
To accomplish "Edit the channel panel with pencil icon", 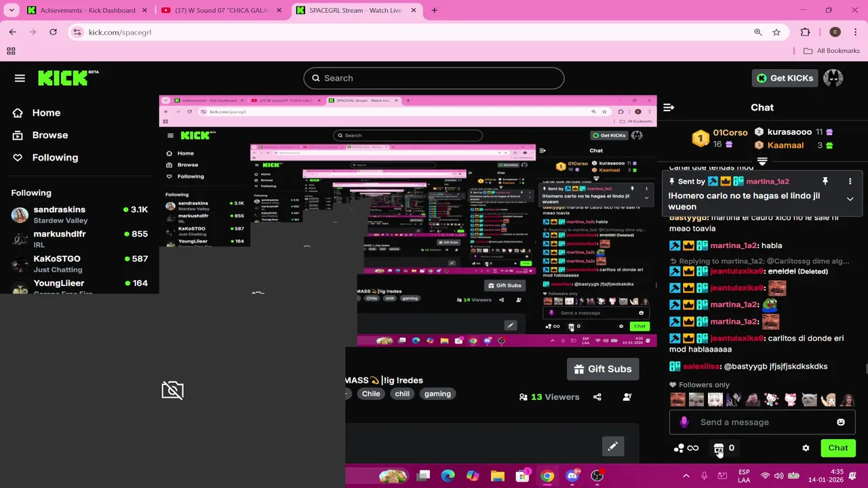I will pos(613,447).
